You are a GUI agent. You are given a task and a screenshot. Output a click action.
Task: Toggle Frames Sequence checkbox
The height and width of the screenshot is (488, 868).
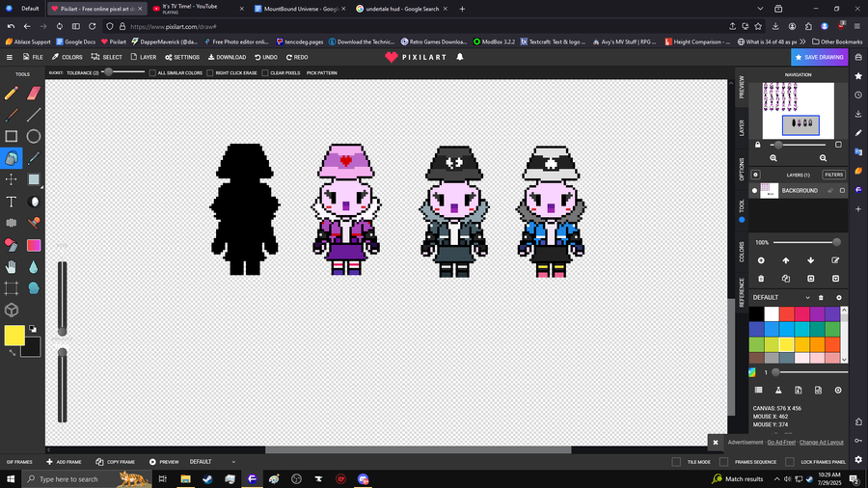[x=724, y=462]
